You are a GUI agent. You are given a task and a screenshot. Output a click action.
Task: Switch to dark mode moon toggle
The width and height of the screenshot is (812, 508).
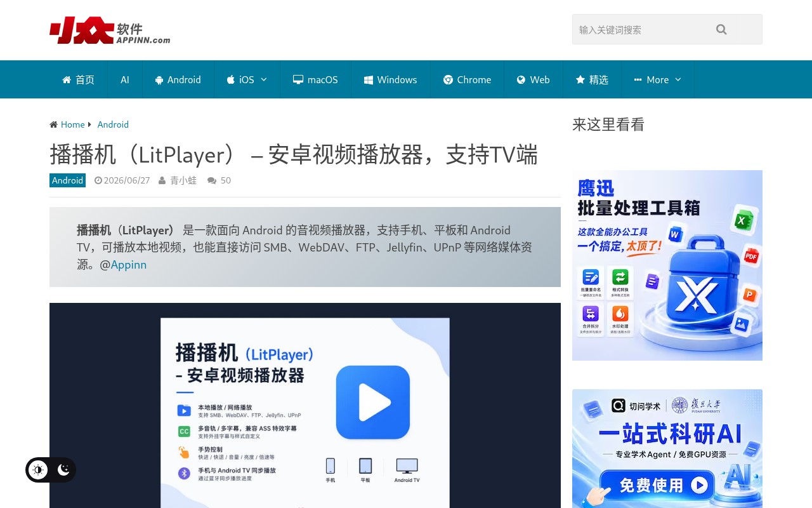pyautogui.click(x=63, y=470)
